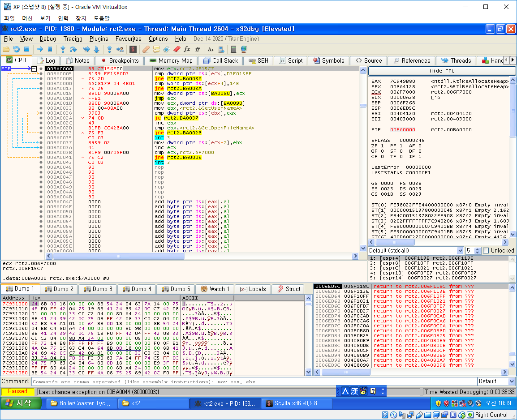Viewport: 517px width, 420px height.
Task: Click the red shield security tray icon
Action: click(447, 403)
